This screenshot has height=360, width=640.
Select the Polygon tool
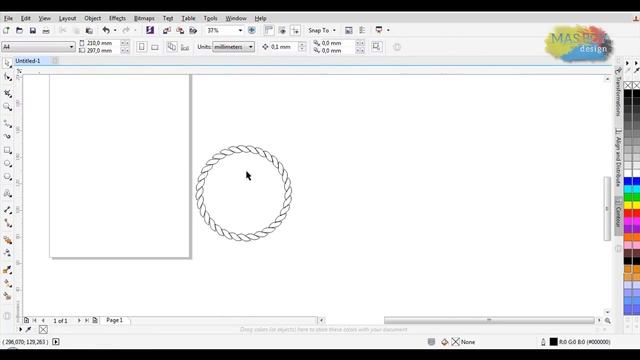pos(7,177)
